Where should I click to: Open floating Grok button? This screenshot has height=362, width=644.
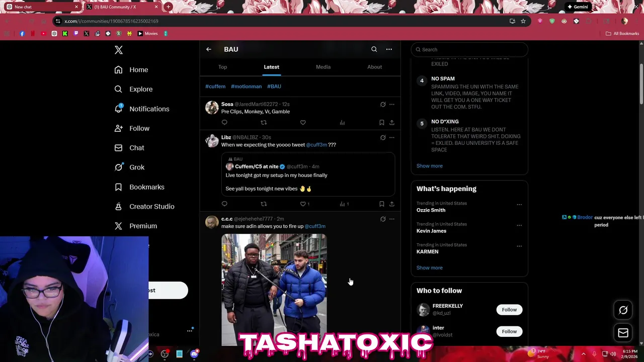[623, 310]
